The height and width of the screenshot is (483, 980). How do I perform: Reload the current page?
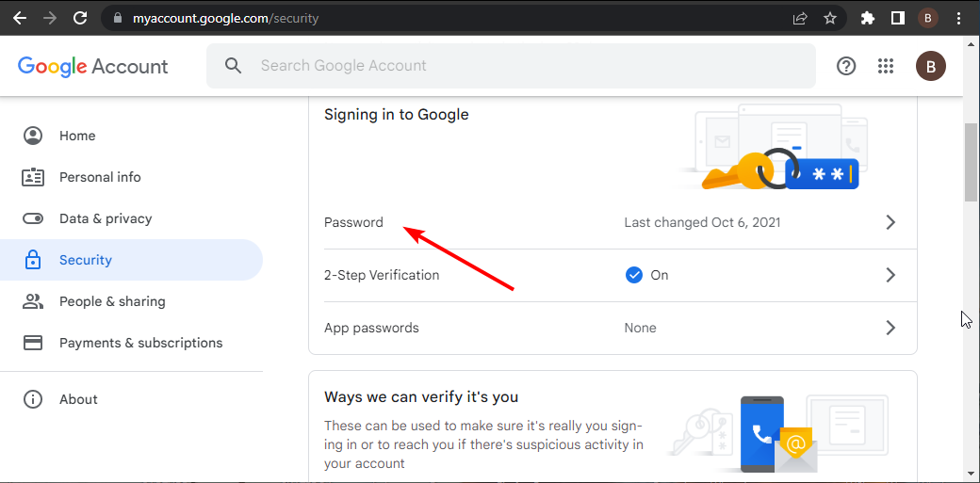point(80,18)
